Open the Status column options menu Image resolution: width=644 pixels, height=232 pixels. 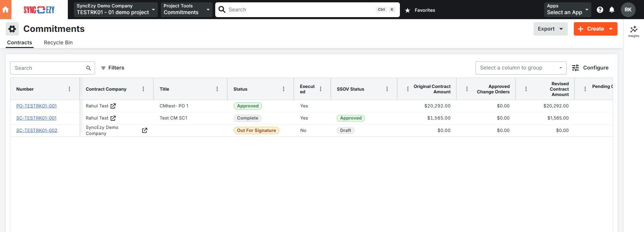click(x=283, y=89)
